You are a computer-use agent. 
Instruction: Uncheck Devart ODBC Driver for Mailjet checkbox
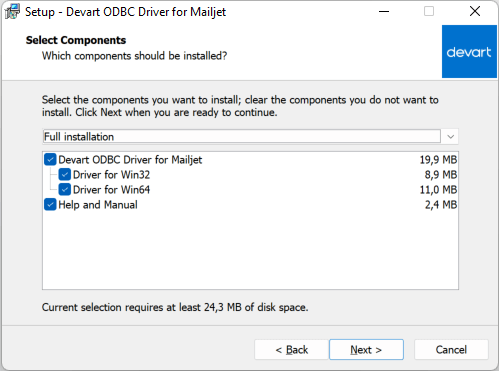pyautogui.click(x=50, y=160)
